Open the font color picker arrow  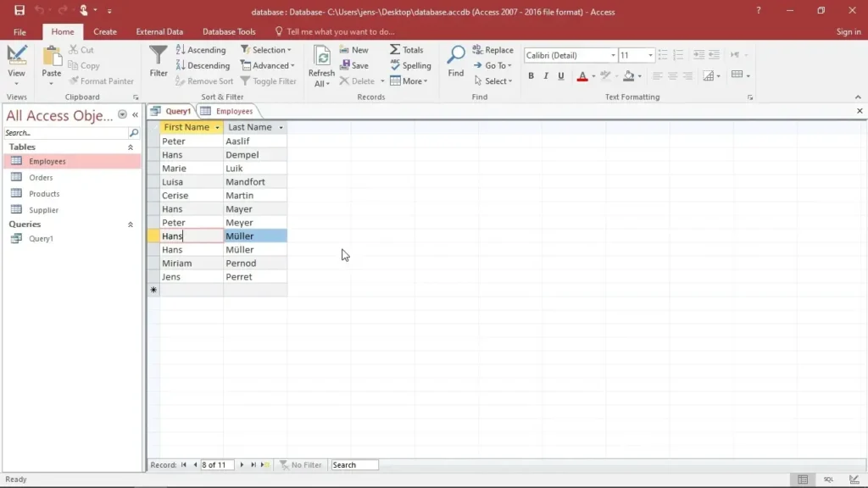593,76
